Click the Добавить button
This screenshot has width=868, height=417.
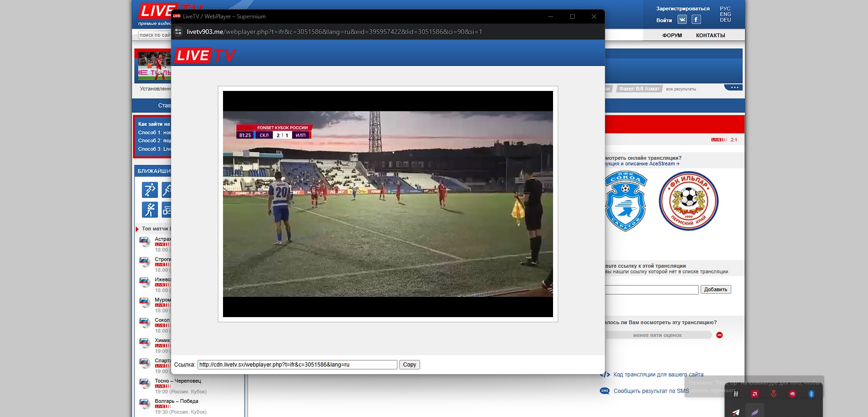pos(716,289)
